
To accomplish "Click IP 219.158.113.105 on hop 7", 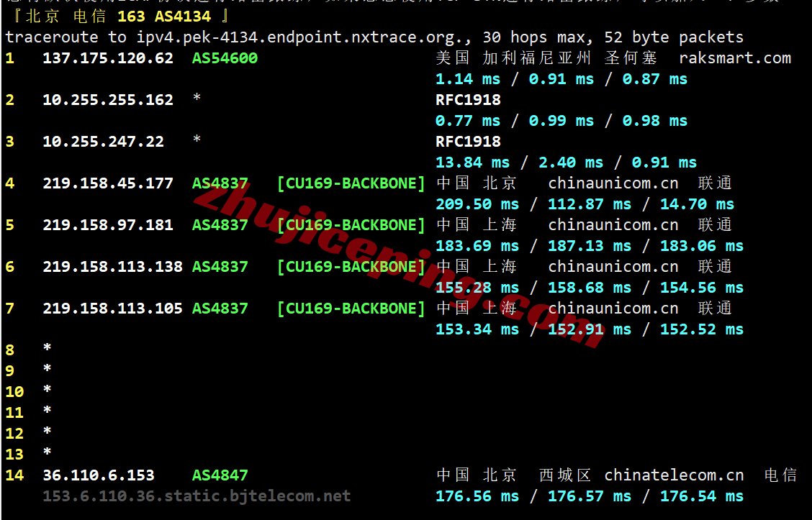I will pos(112,309).
